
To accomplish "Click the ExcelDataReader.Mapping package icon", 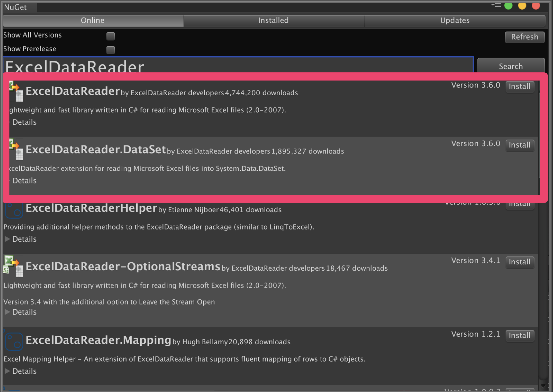I will click(14, 341).
